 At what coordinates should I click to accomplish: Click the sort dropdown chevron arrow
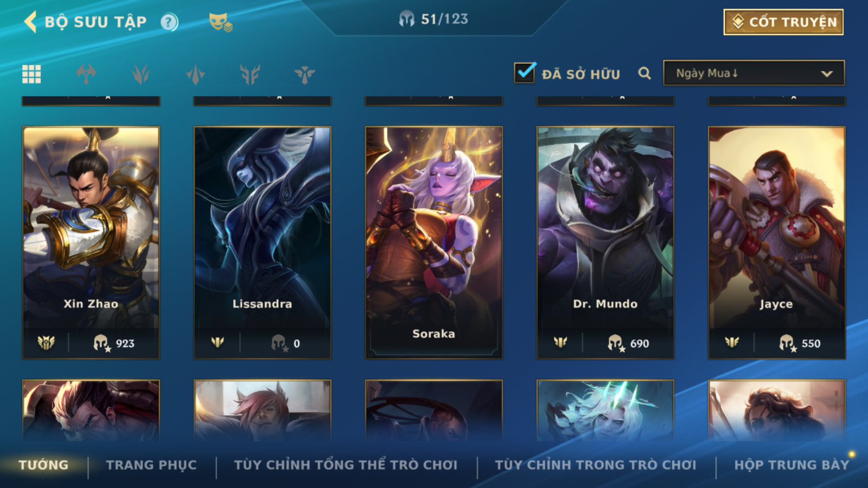click(x=827, y=74)
